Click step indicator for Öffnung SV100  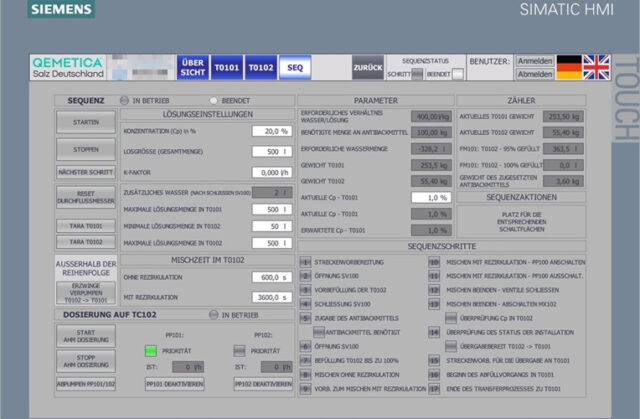305,276
